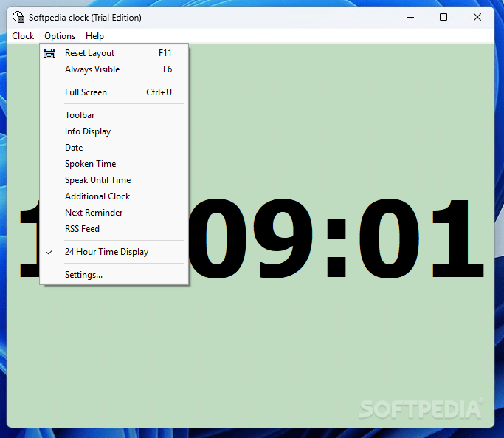Toggle Info Display option

point(114,131)
